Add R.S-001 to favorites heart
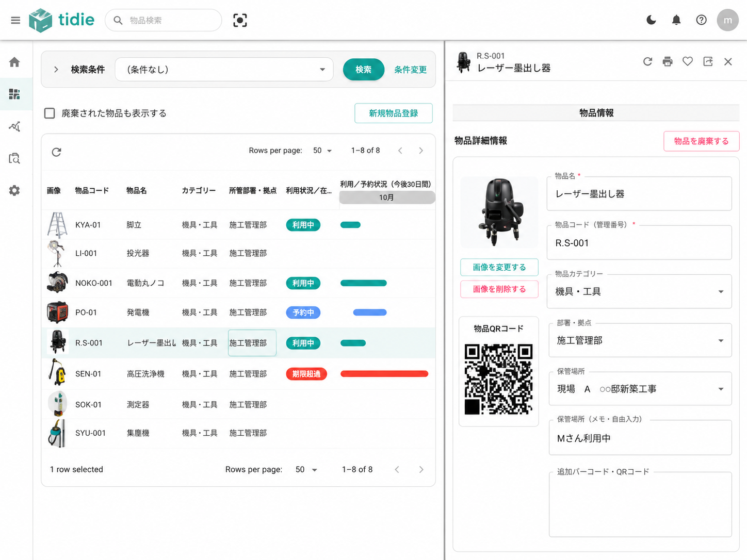 (688, 62)
